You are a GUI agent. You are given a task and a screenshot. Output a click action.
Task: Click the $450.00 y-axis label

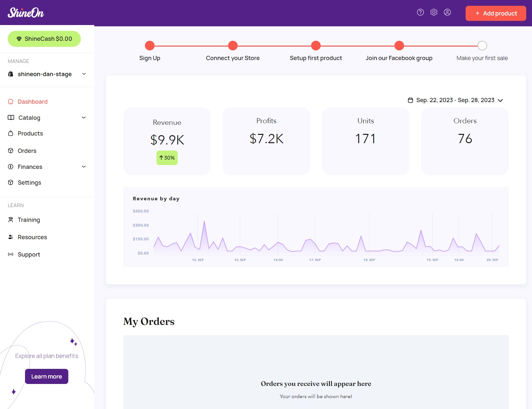tap(141, 211)
